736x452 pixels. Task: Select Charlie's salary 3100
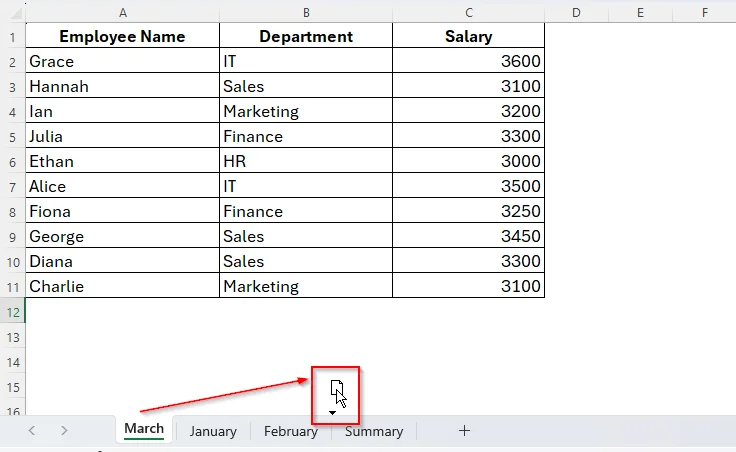tap(468, 286)
